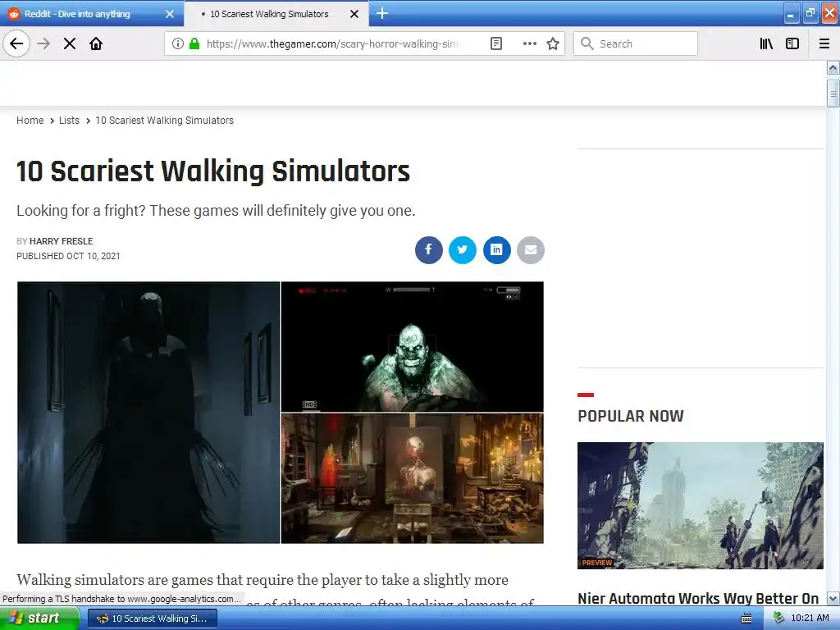Open a new browser tab
This screenshot has height=630, width=840.
pyautogui.click(x=382, y=13)
